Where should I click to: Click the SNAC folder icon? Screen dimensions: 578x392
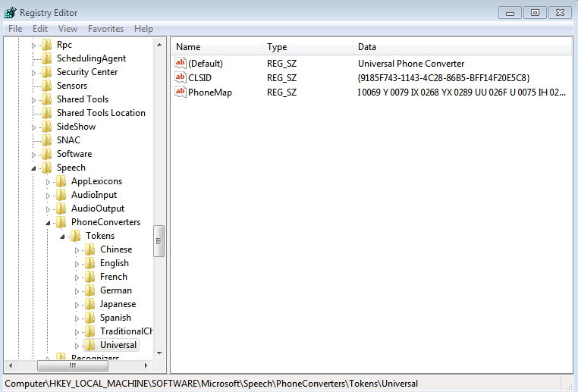coord(47,140)
